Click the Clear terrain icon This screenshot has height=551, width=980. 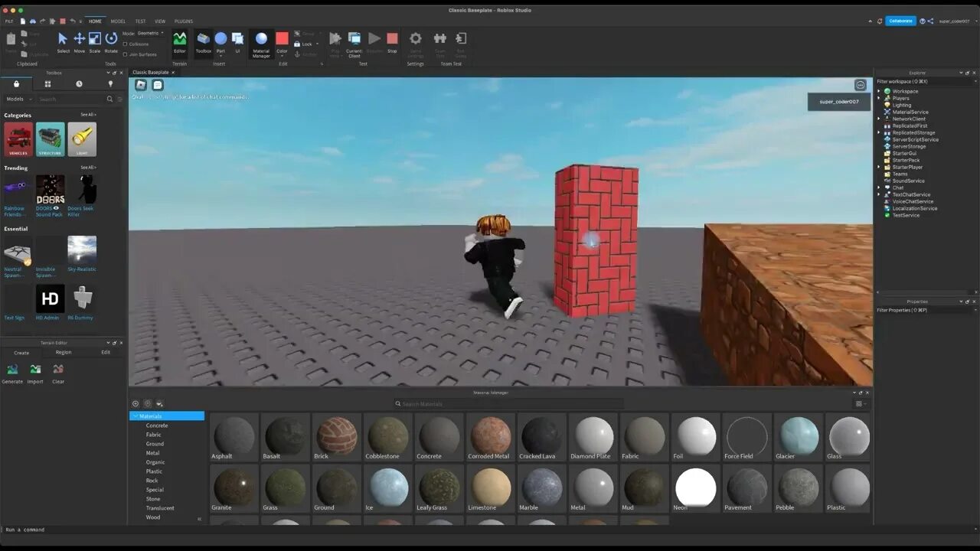coord(58,373)
